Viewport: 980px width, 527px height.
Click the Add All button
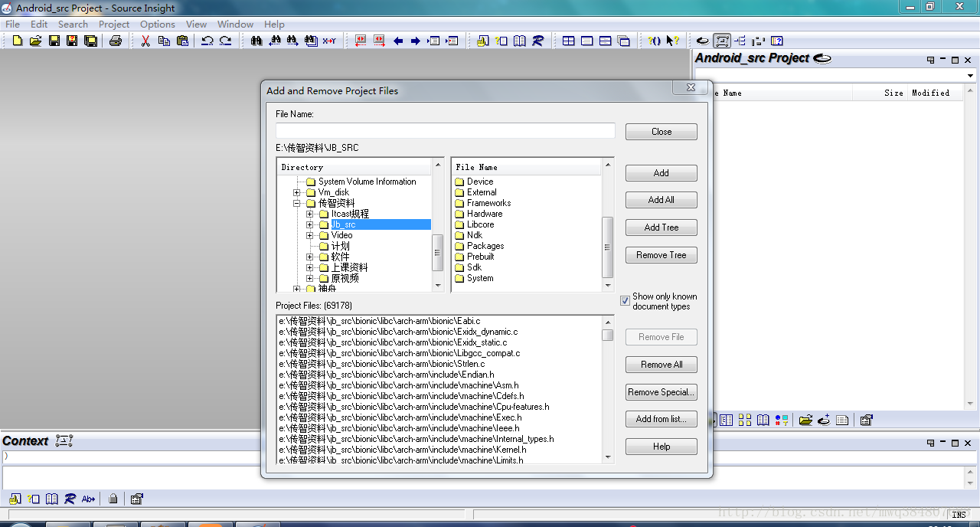[661, 200]
